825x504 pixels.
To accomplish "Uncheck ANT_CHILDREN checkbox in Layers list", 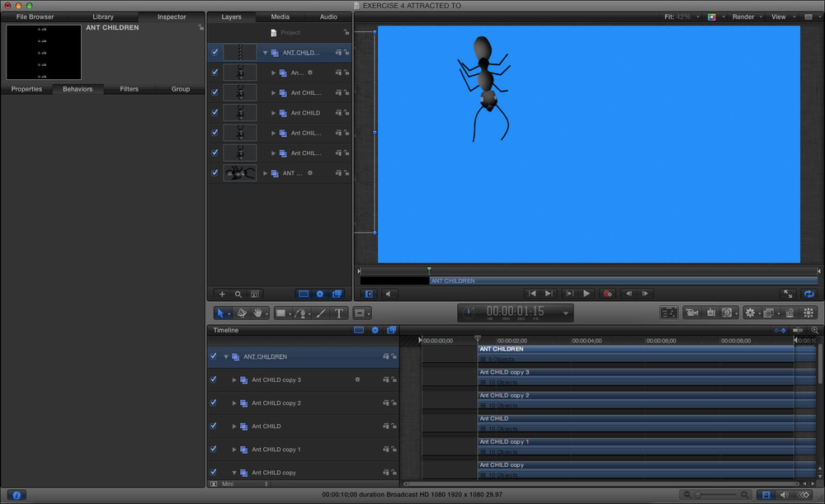I will pos(214,52).
